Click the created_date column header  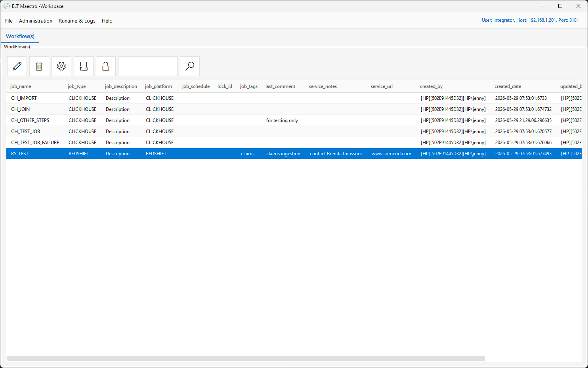pos(508,86)
